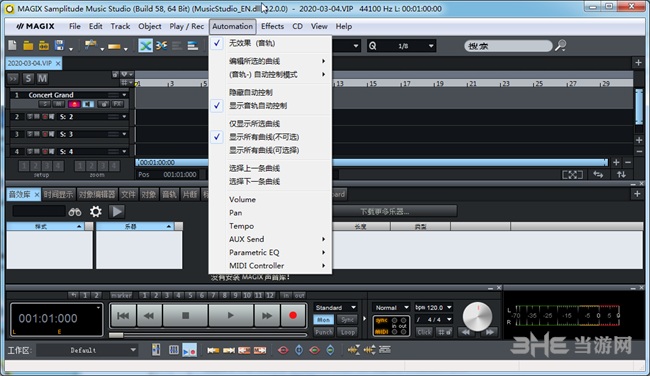This screenshot has width=650, height=376.
Task: Click the play/record mode icon in bottom toolbar
Action: (190, 350)
